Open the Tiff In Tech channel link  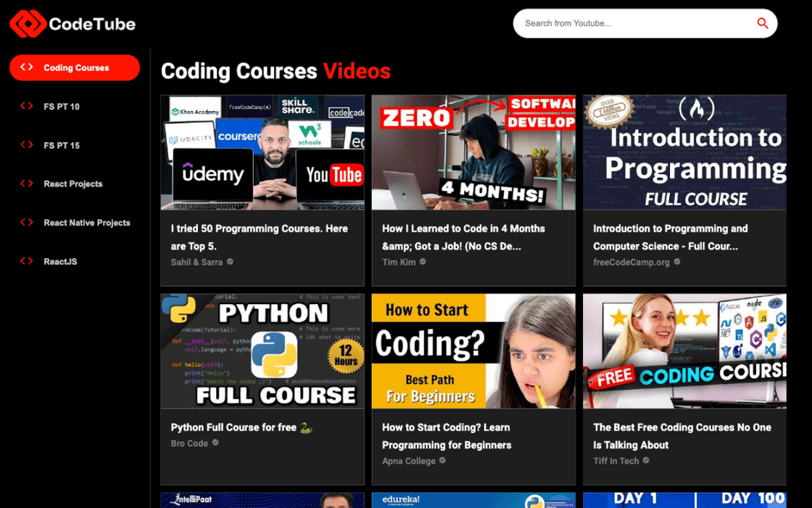point(616,461)
